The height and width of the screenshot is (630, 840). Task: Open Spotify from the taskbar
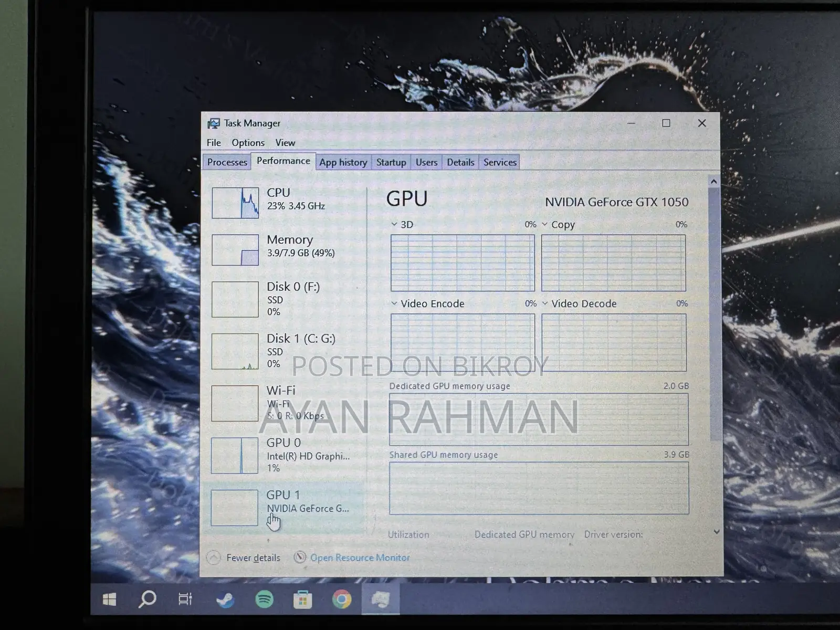coord(264,599)
